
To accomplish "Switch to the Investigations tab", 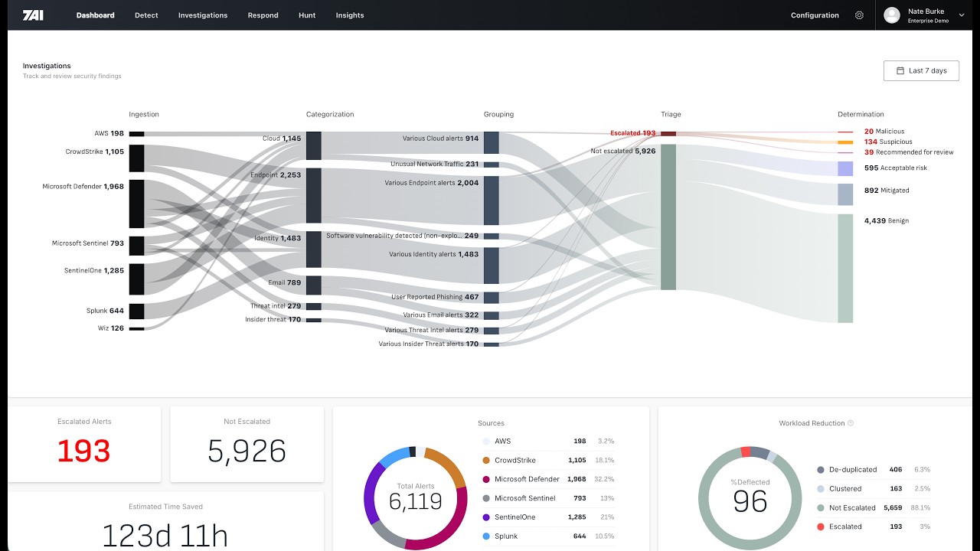I will click(x=203, y=15).
